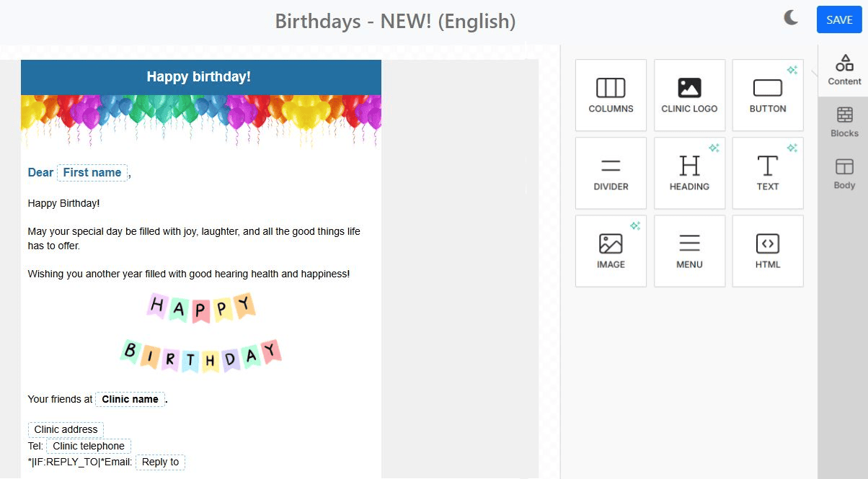Select the Happy birthday! header text

pos(199,77)
